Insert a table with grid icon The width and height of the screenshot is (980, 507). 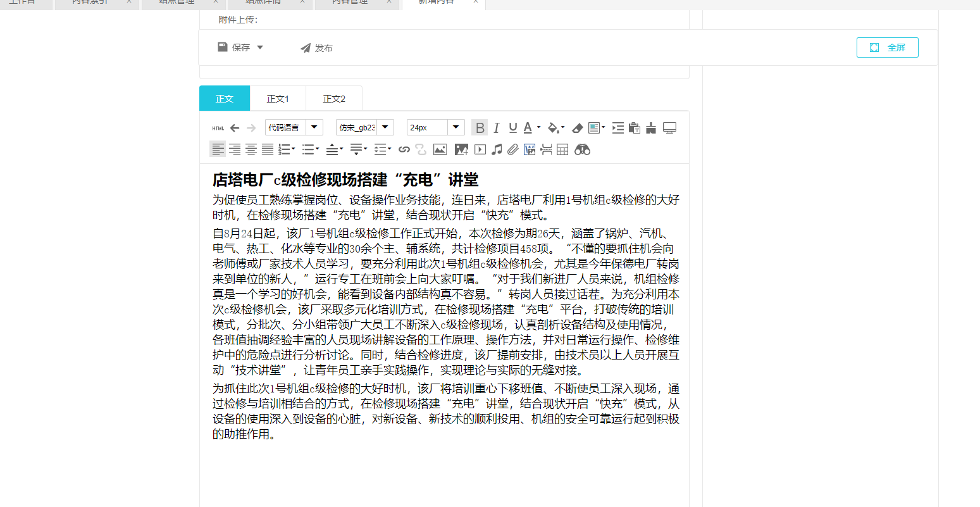[562, 149]
